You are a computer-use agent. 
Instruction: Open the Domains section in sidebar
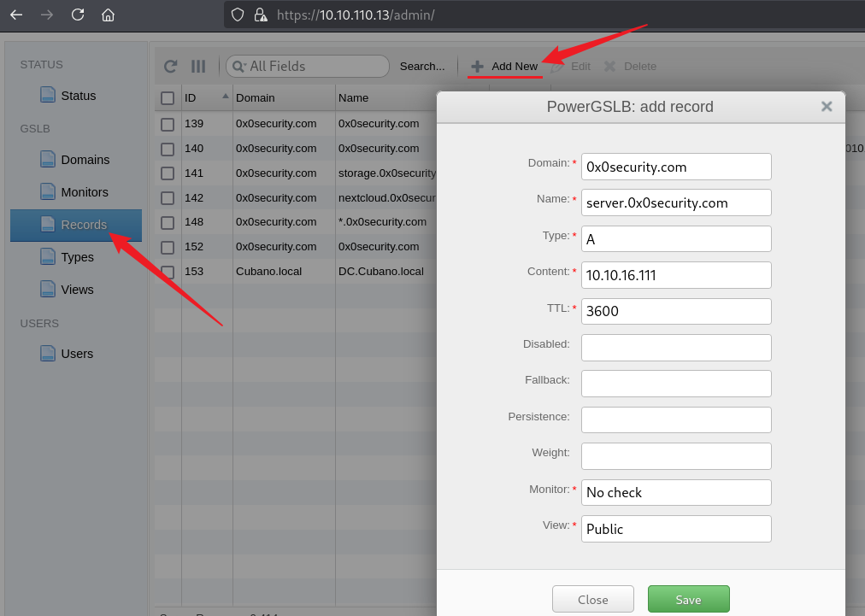tap(85, 160)
